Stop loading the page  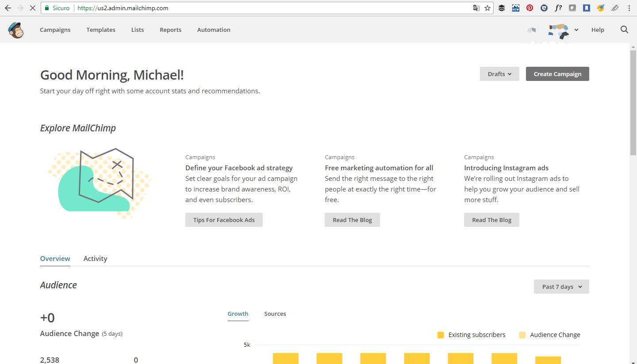pos(33,8)
